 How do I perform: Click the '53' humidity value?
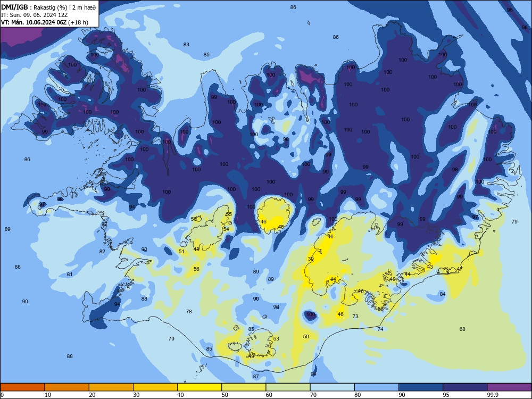(x=276, y=338)
